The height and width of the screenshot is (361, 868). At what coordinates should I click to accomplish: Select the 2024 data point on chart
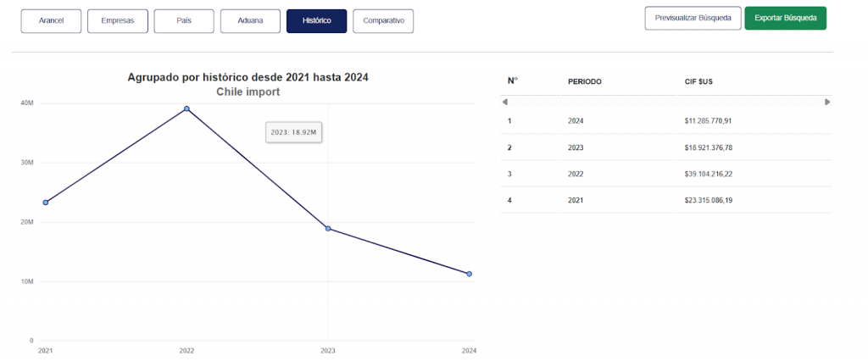coord(469,274)
